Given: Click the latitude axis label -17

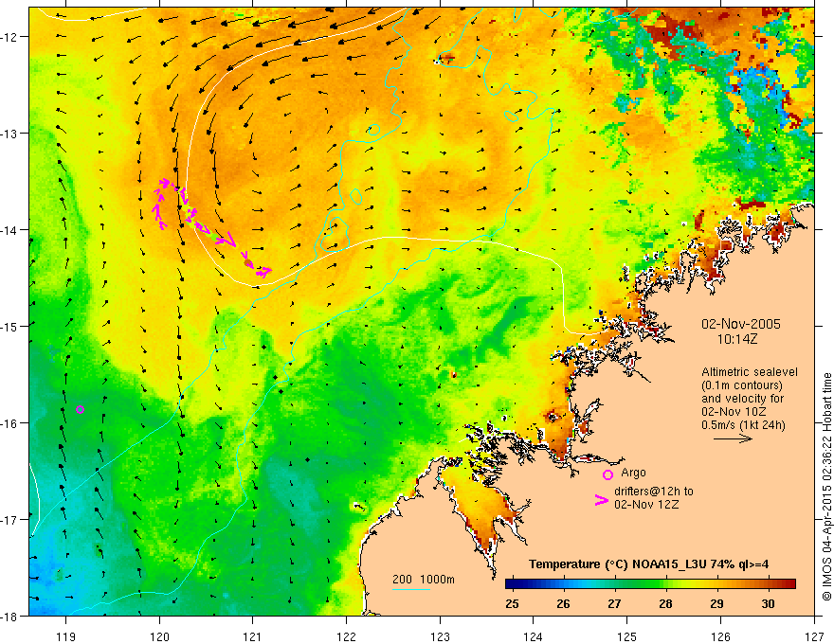Looking at the screenshot, I should click(x=10, y=519).
